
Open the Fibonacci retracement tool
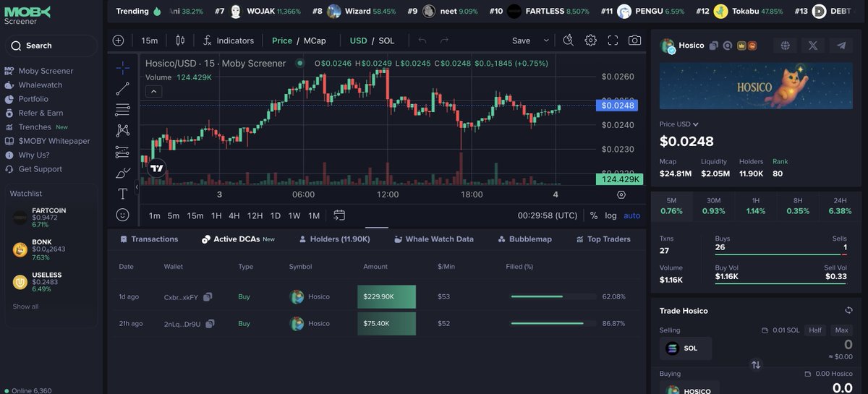click(x=122, y=110)
